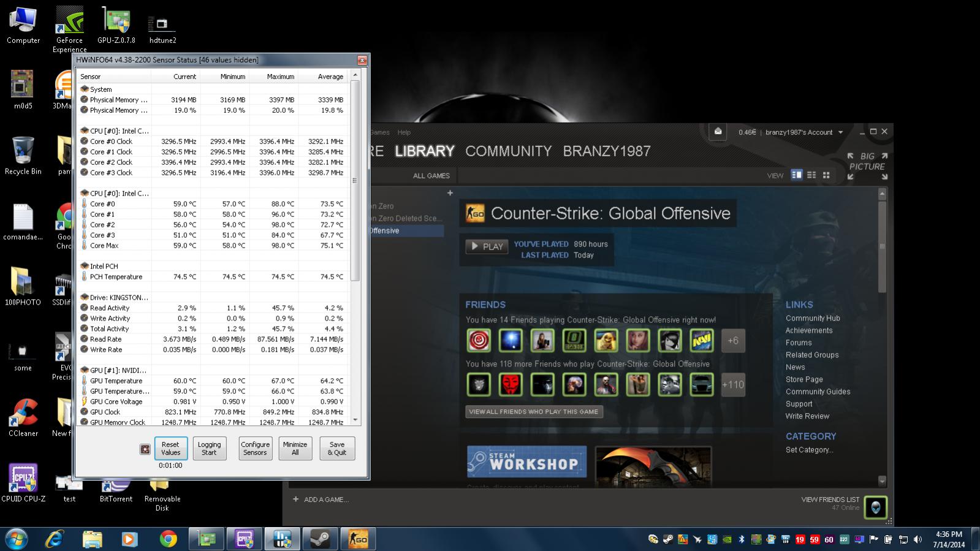Click the volume speaker tray icon
Screen dimensions: 980x551
coord(917,539)
